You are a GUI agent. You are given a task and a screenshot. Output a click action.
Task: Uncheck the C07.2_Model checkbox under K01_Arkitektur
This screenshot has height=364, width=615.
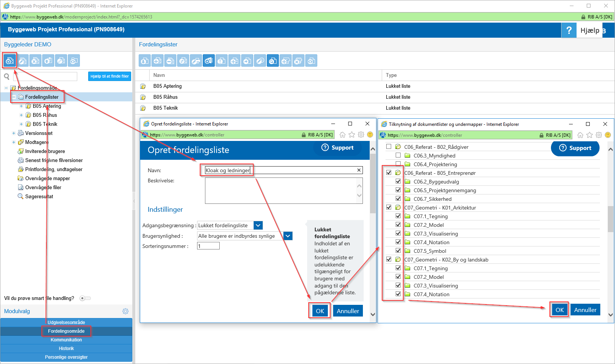point(398,225)
